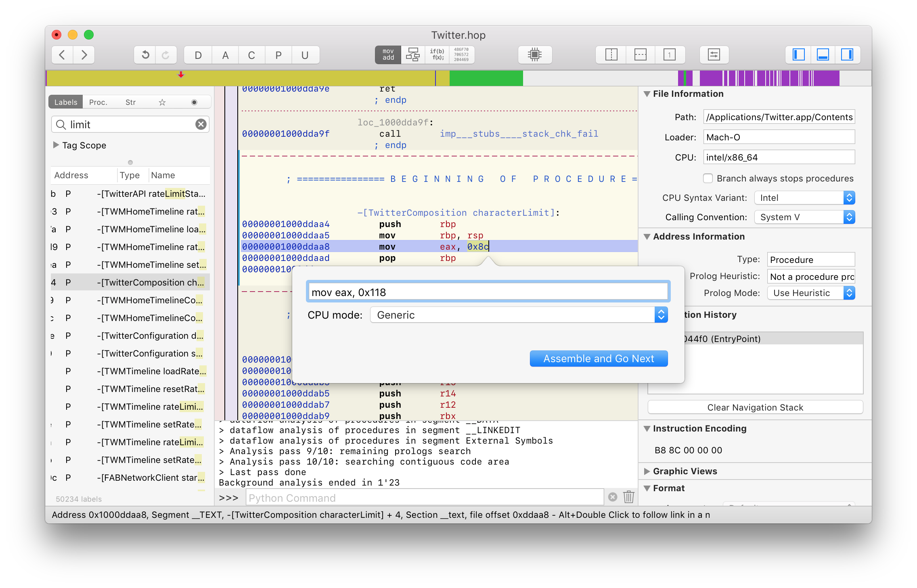This screenshot has height=588, width=917.
Task: Select the colored dot filter tab
Action: [x=194, y=102]
